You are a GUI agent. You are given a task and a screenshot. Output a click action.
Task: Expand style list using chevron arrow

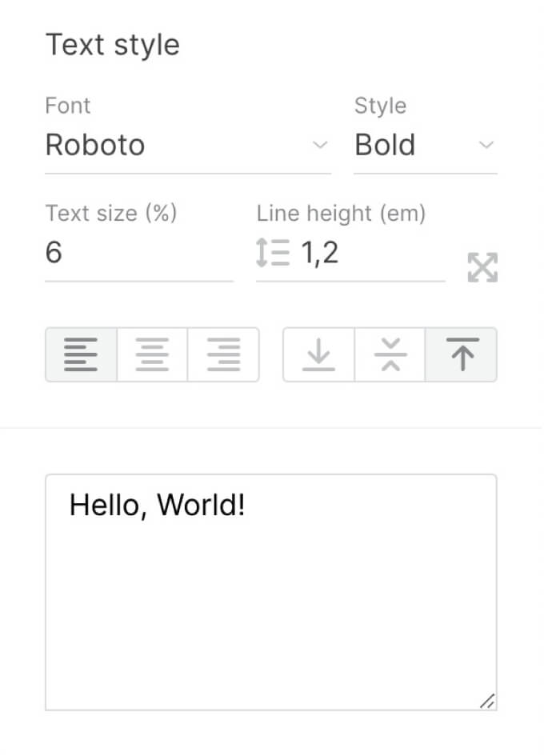click(486, 146)
